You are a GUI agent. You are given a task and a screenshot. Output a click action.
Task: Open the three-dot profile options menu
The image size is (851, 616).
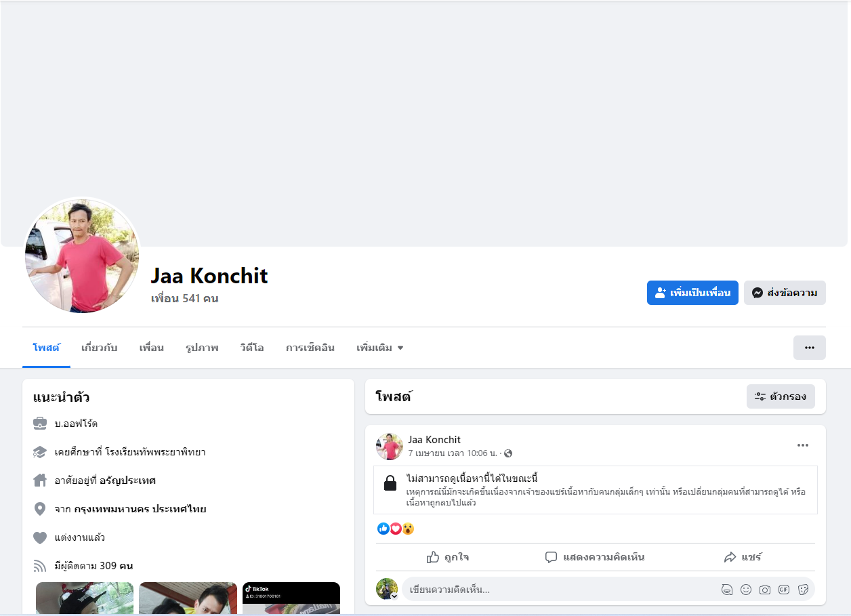click(809, 348)
